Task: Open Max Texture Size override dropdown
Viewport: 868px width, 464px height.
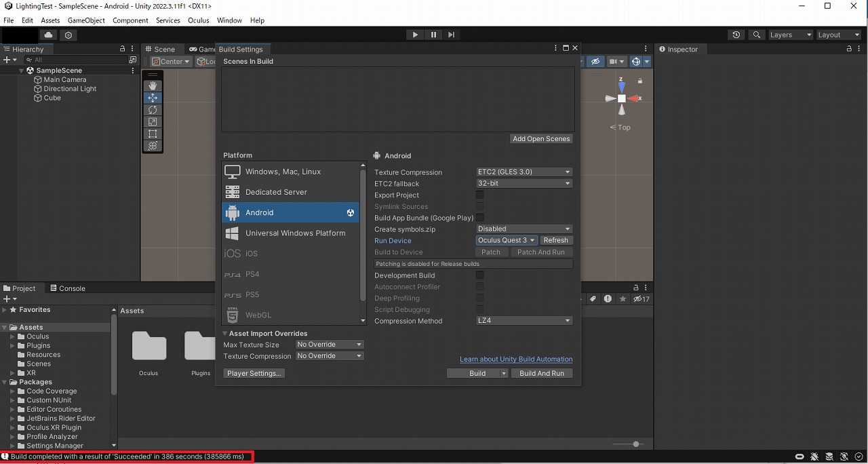Action: pyautogui.click(x=330, y=345)
